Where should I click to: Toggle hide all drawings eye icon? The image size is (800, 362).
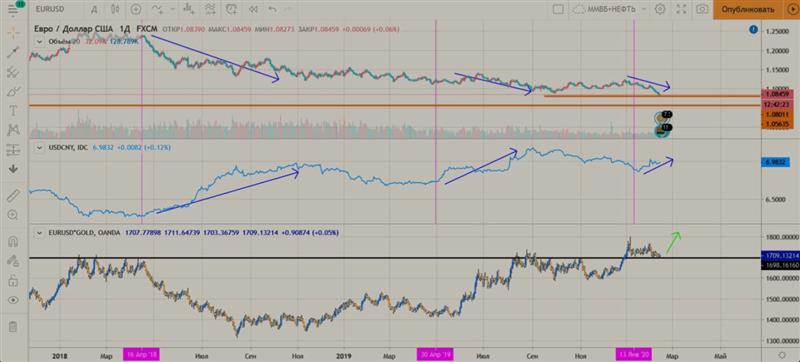tap(13, 300)
